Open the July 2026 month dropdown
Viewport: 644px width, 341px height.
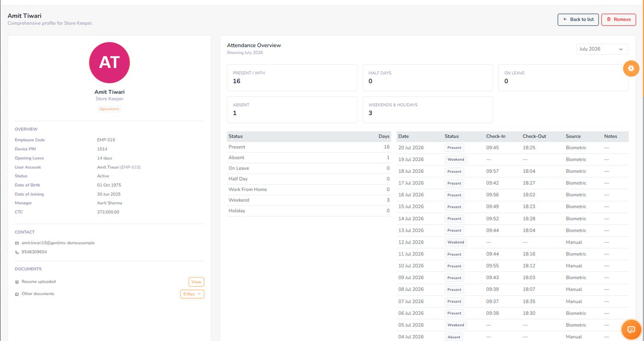coord(602,49)
